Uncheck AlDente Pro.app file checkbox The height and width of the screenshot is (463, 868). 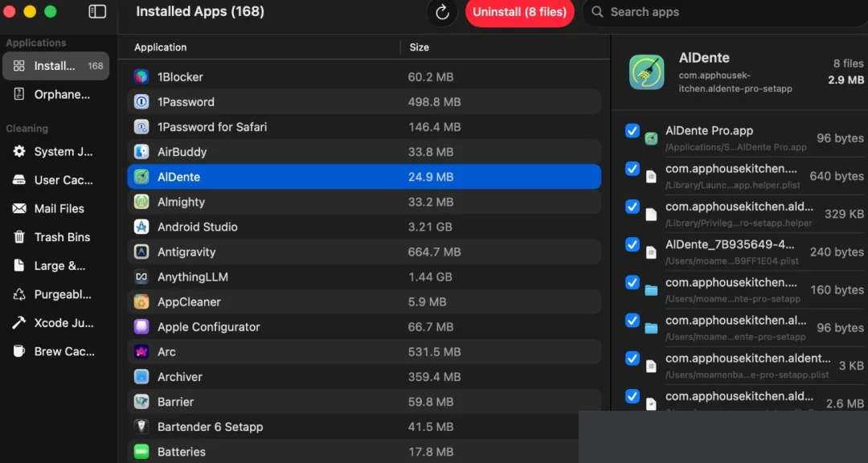point(633,131)
